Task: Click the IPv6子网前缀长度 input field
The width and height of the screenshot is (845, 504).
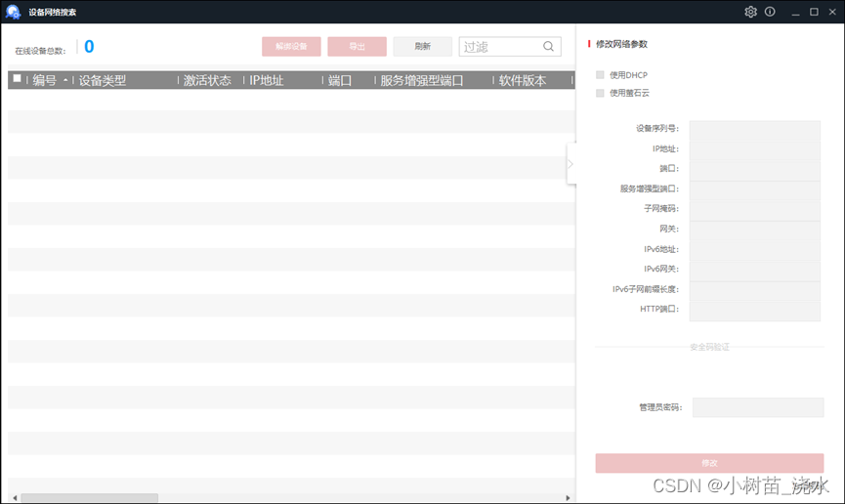Action: click(x=754, y=290)
